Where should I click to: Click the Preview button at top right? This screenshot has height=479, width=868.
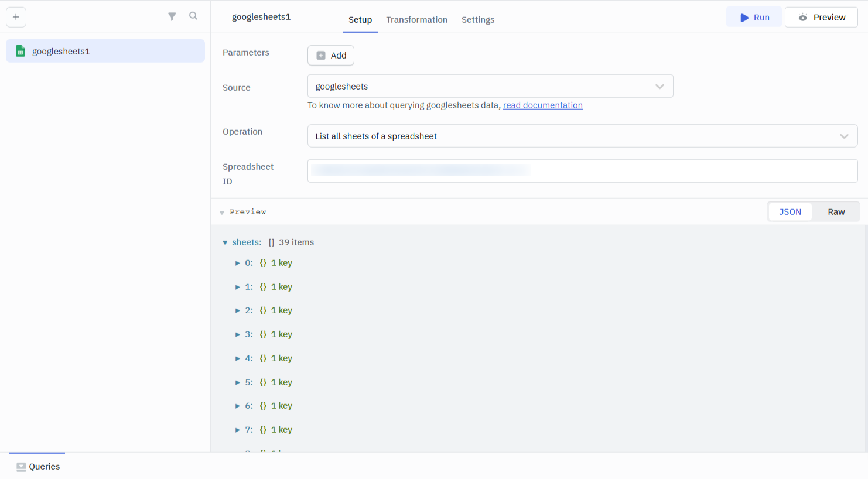coord(821,18)
